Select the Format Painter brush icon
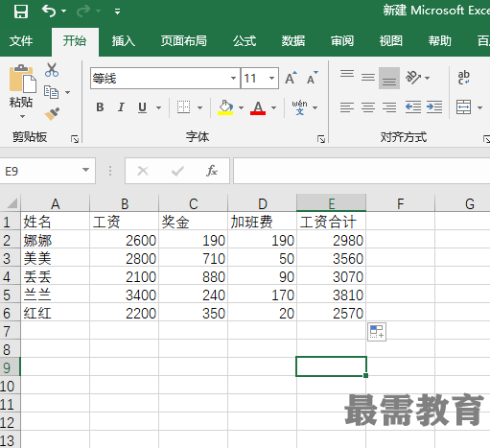 click(x=52, y=113)
